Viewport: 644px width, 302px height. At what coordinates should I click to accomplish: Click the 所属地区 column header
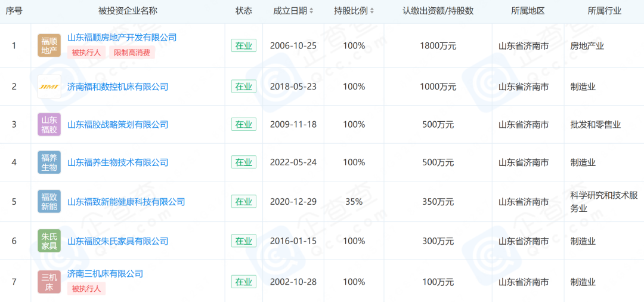[528, 11]
